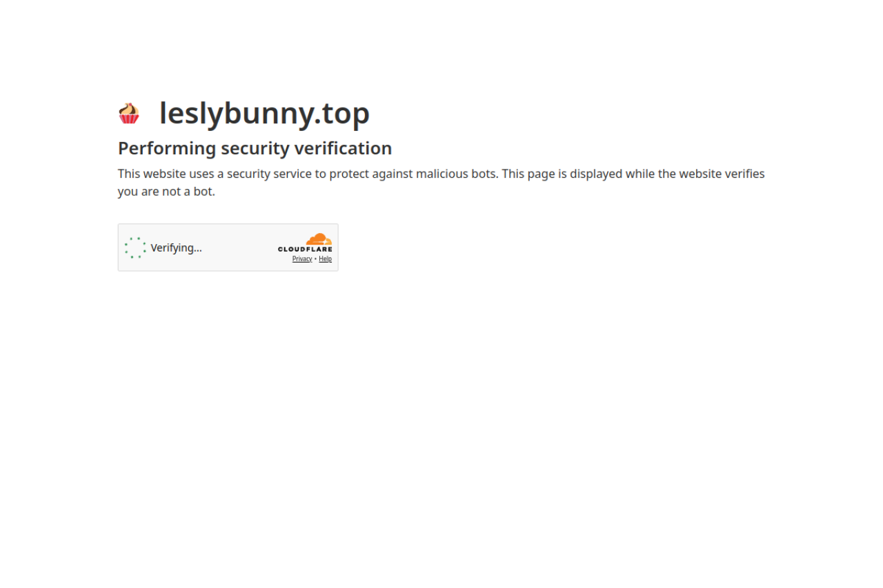The image size is (883, 588).
Task: Click the dot separator between Privacy and Help
Action: point(315,259)
